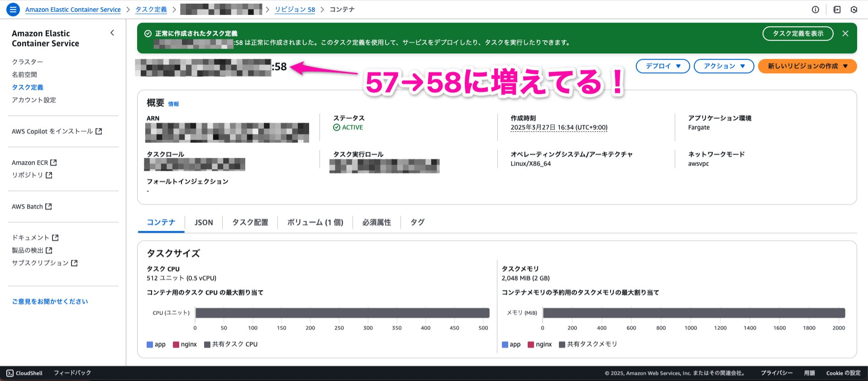
Task: Click external-link icon beside リポジトリ
Action: click(49, 175)
